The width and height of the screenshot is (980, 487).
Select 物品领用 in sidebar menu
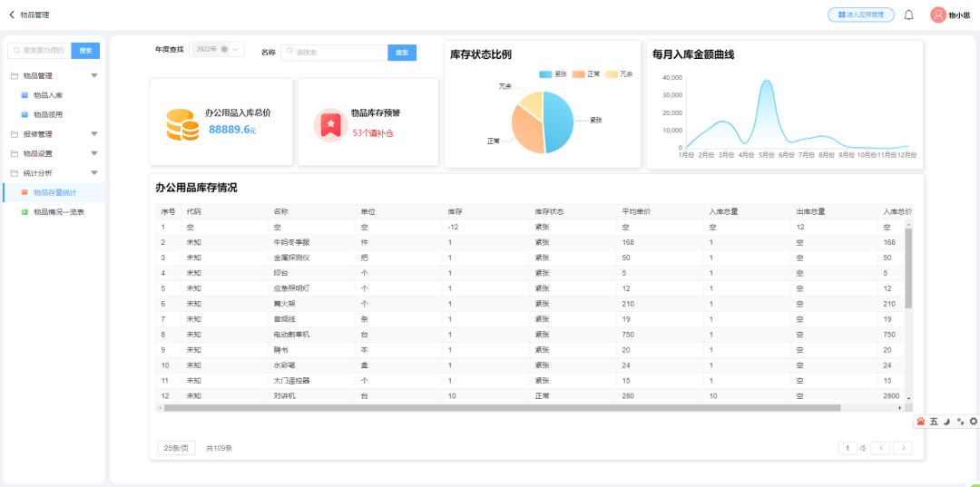pyautogui.click(x=47, y=114)
